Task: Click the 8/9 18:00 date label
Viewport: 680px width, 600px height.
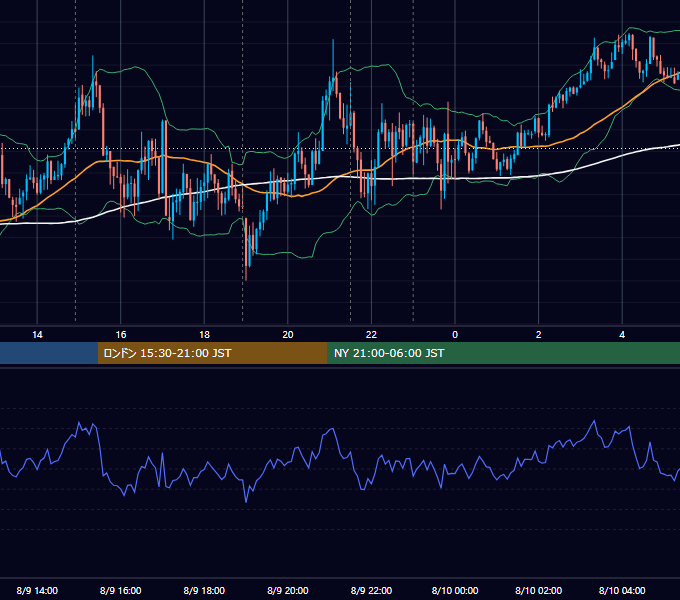Action: coord(204,590)
